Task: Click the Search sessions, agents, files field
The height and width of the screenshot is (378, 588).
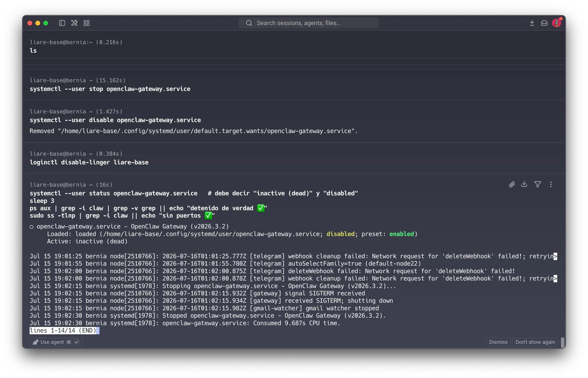Action: 308,23
